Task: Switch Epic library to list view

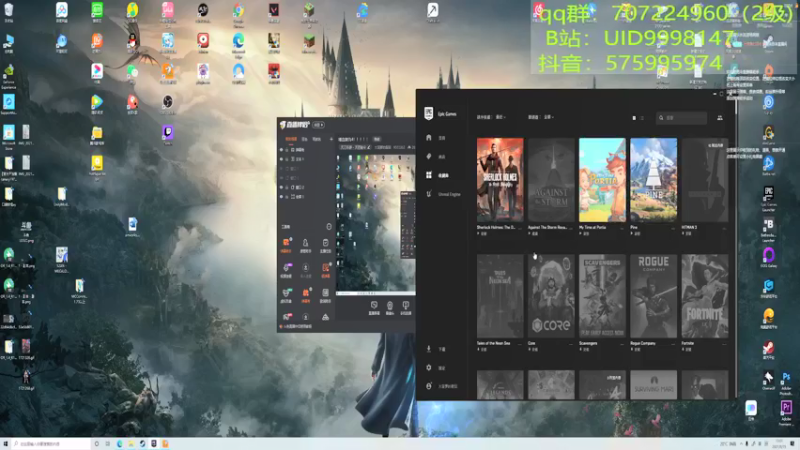Action: point(642,118)
